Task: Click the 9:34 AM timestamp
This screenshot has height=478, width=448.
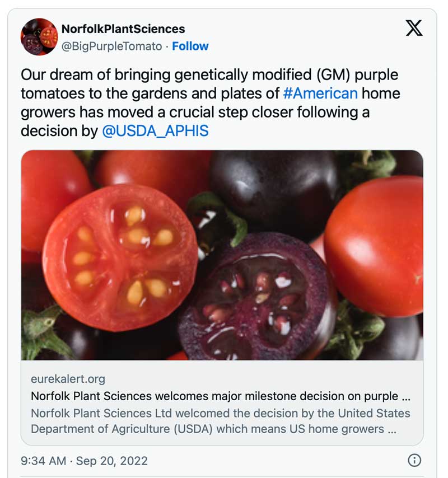Action: [x=43, y=461]
